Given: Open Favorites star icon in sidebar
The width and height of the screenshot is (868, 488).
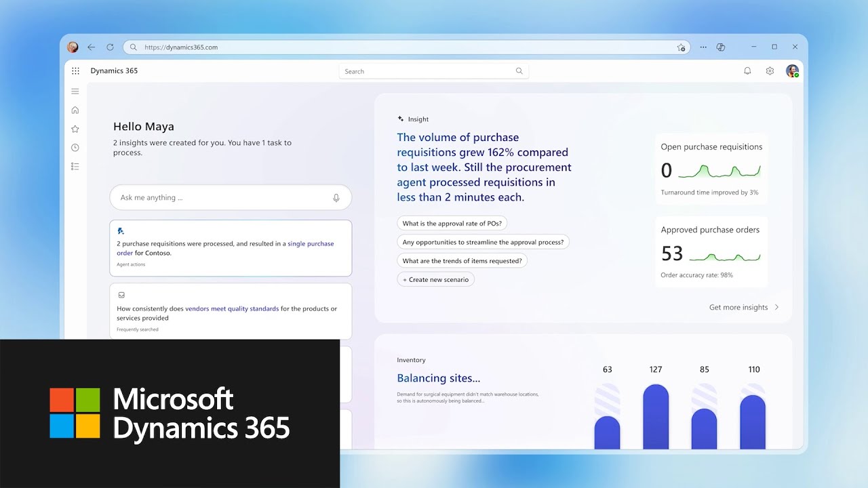Looking at the screenshot, I should (75, 129).
